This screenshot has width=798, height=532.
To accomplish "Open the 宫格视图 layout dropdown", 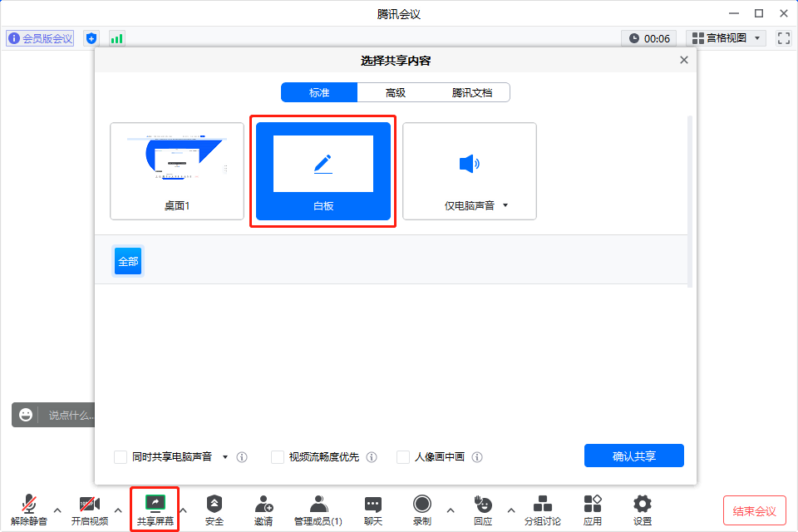I will [x=727, y=38].
